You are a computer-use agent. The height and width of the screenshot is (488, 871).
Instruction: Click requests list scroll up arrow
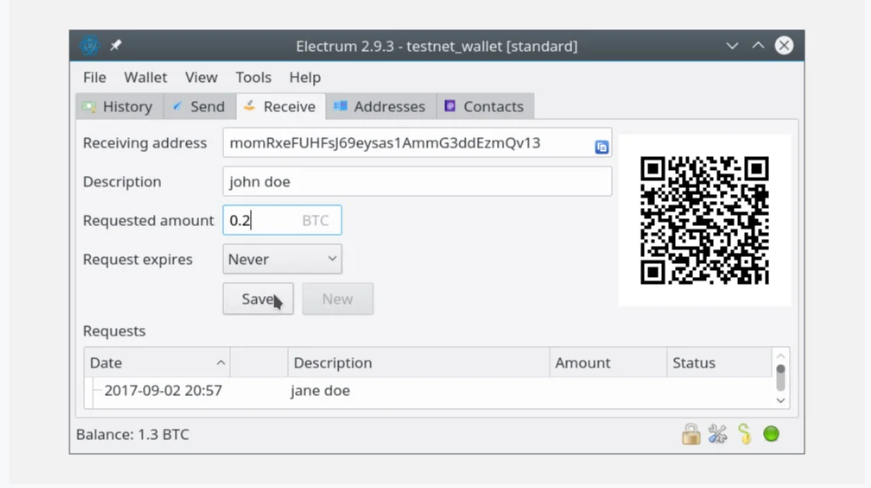780,355
